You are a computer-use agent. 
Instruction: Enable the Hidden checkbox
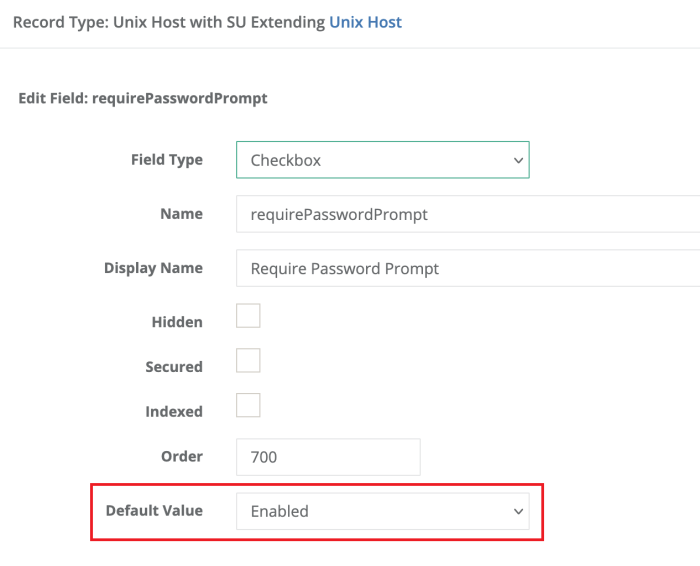(248, 316)
